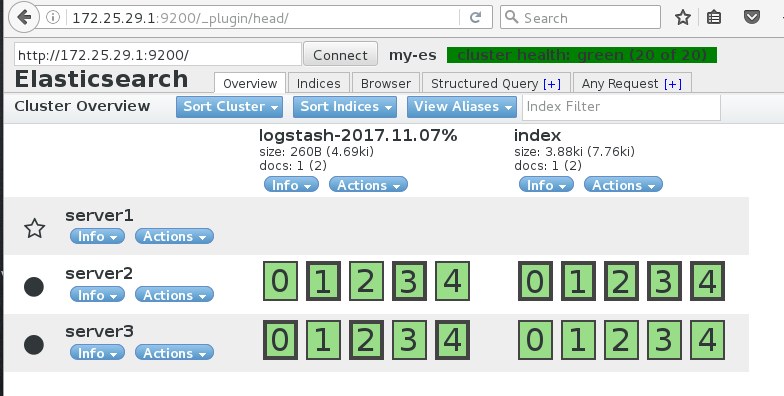Save page to Pocket icon
The height and width of the screenshot is (396, 784).
752,17
